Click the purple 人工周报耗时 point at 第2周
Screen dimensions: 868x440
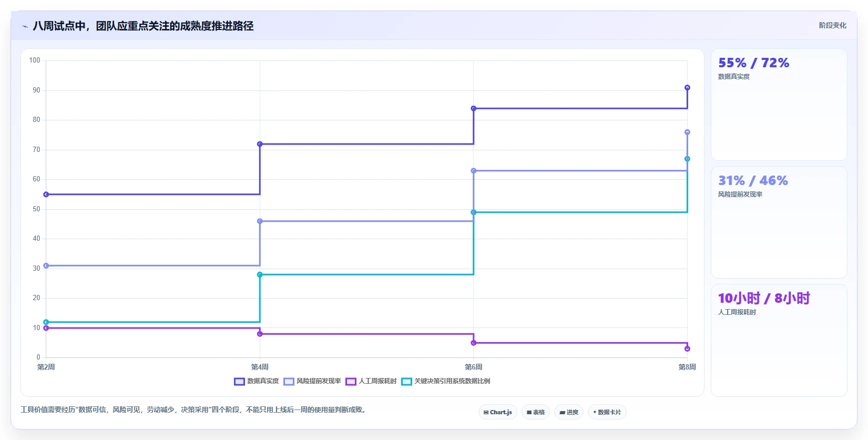pos(46,328)
